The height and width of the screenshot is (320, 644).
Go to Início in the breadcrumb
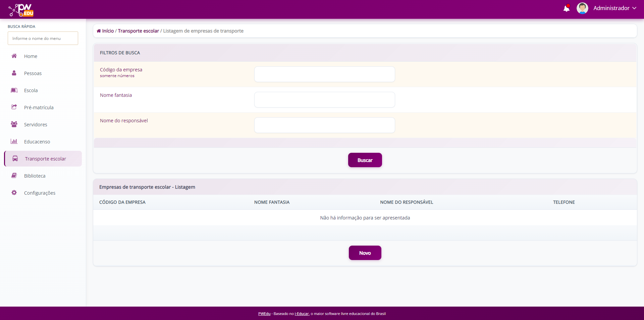pos(108,31)
